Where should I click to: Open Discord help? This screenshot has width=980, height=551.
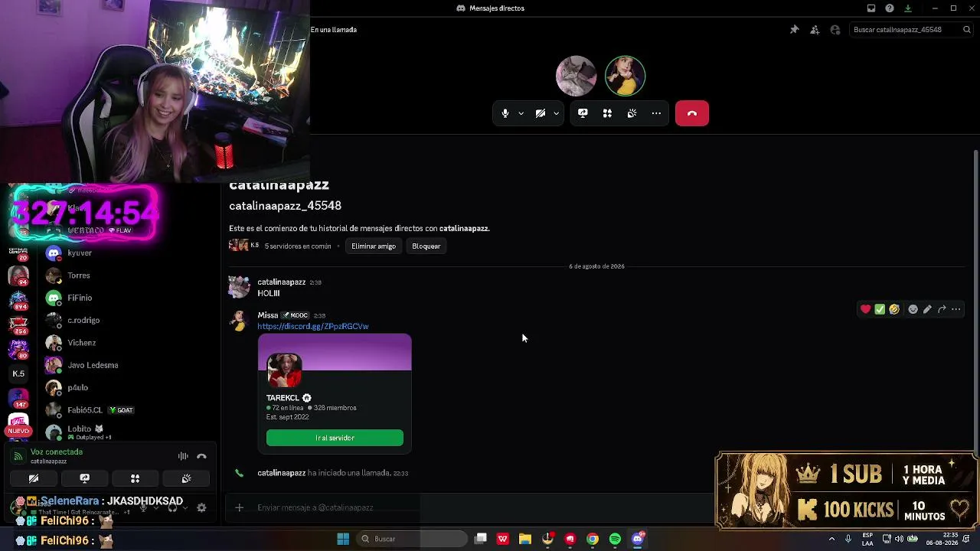point(890,8)
